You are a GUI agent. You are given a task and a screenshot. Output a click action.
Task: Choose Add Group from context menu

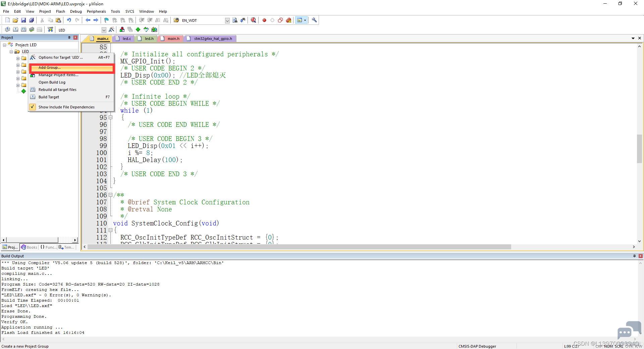tap(72, 68)
